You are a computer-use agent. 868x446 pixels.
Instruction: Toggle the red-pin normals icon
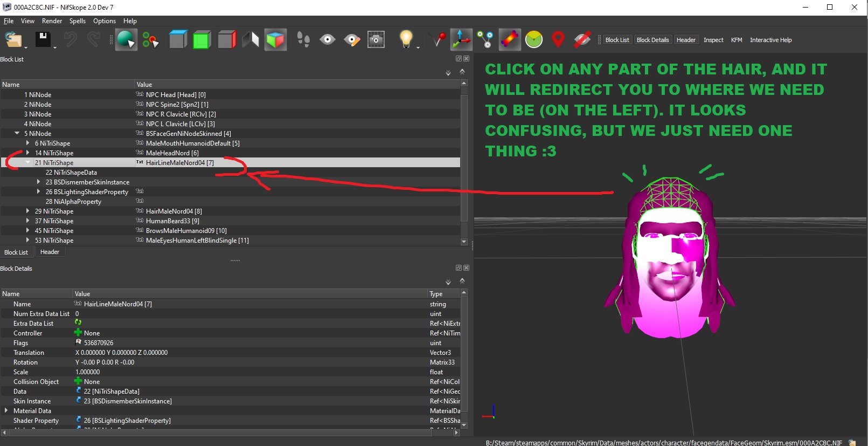click(438, 40)
